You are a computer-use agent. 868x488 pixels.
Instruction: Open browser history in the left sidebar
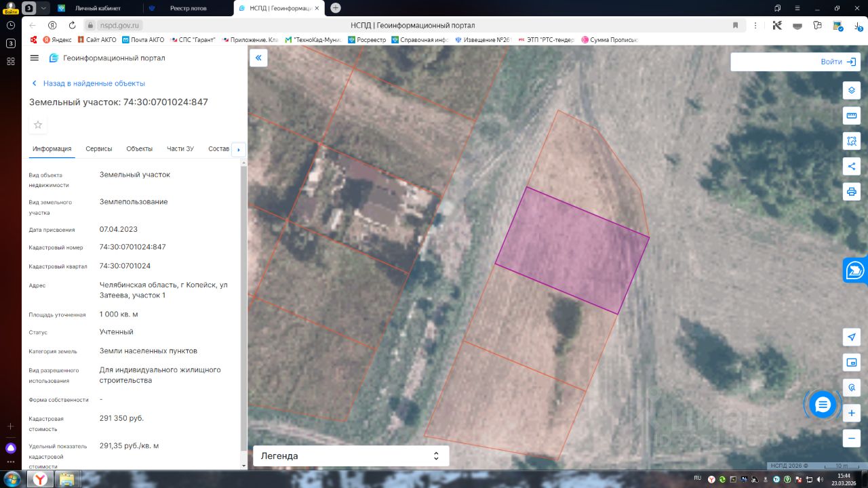pyautogui.click(x=11, y=25)
